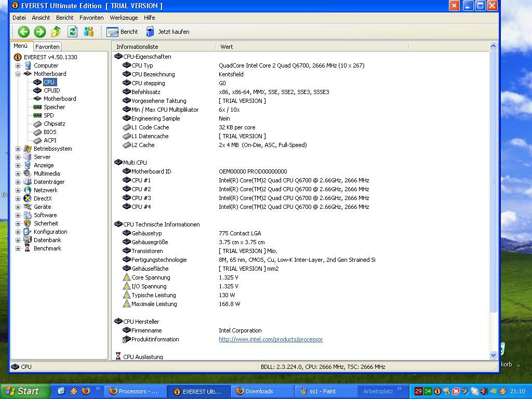Click the volume speaker tray icon
532x399 pixels.
point(484,391)
